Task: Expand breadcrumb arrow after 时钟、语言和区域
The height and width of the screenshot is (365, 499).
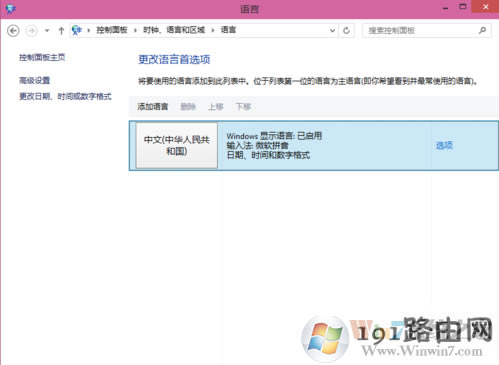Action: (213, 30)
